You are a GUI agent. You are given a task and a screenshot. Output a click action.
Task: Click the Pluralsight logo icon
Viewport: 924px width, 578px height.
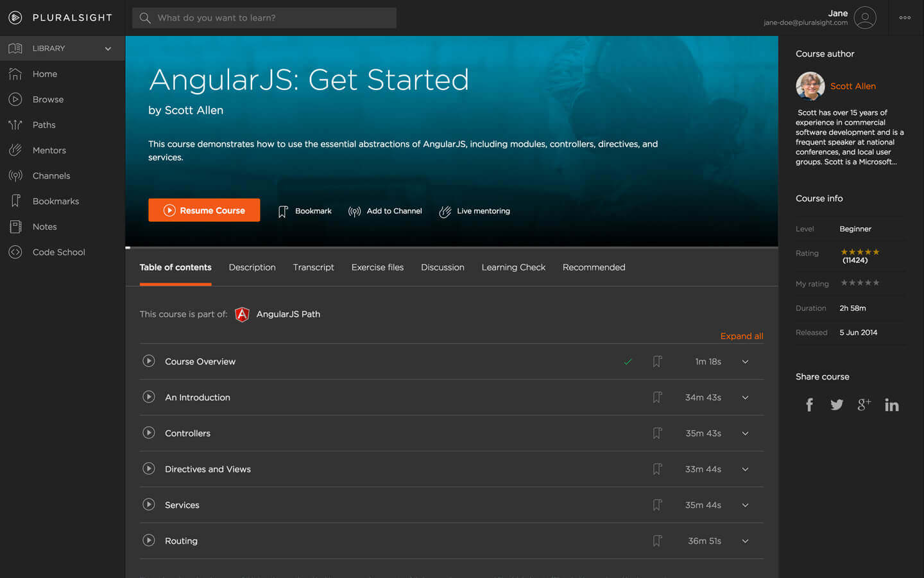click(15, 17)
